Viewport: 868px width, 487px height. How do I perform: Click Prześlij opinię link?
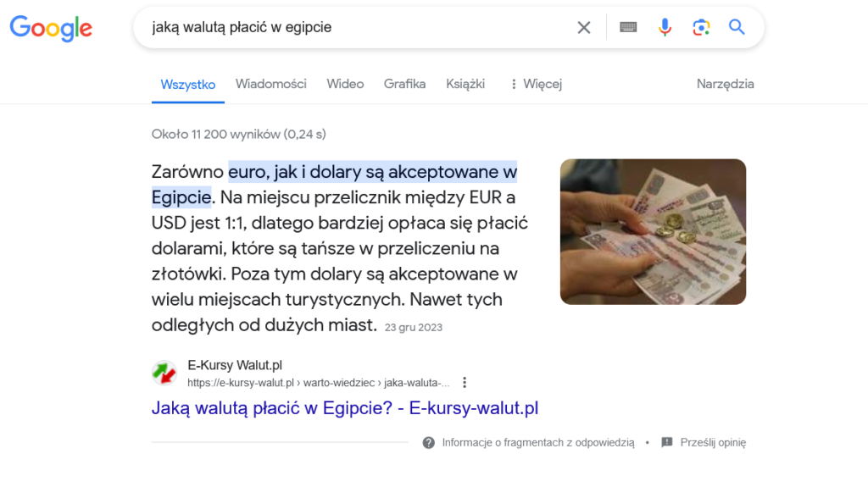click(713, 443)
